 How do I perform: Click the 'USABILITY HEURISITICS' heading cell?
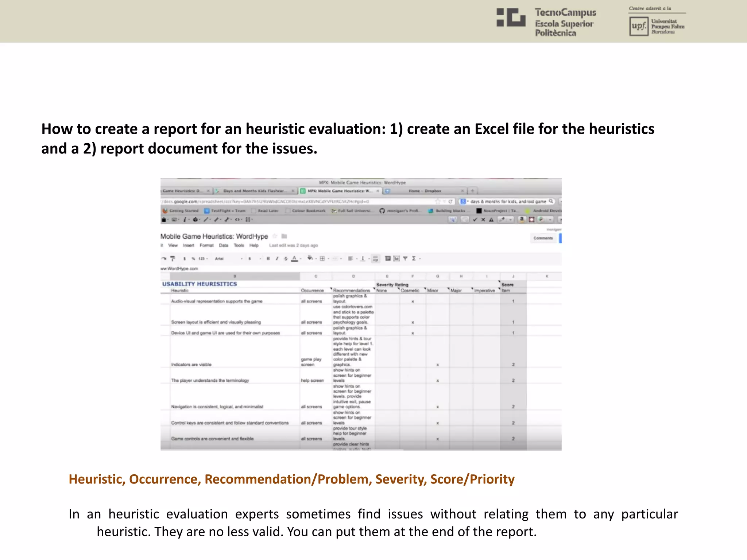[200, 284]
